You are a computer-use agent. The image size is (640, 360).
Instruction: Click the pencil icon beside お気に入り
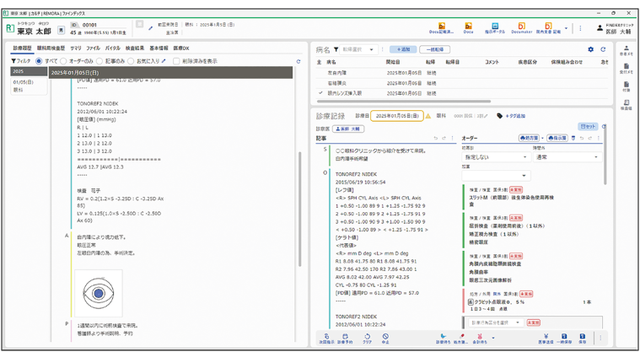pos(164,61)
